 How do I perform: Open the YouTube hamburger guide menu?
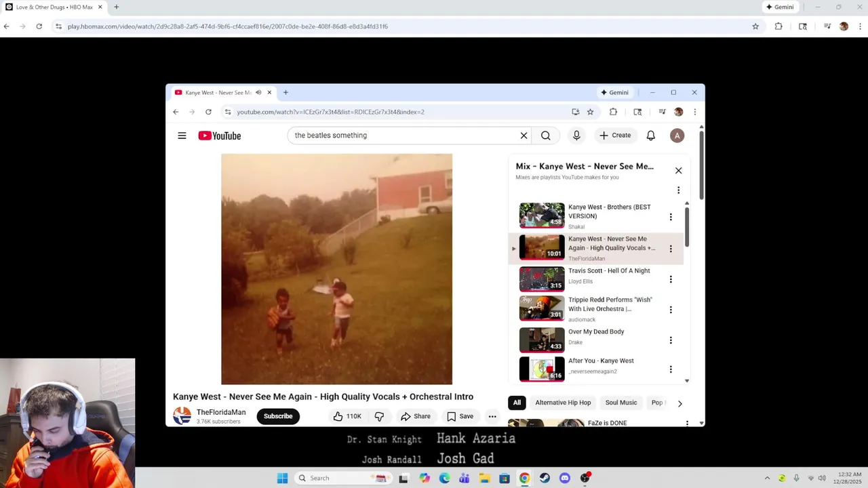tap(182, 136)
